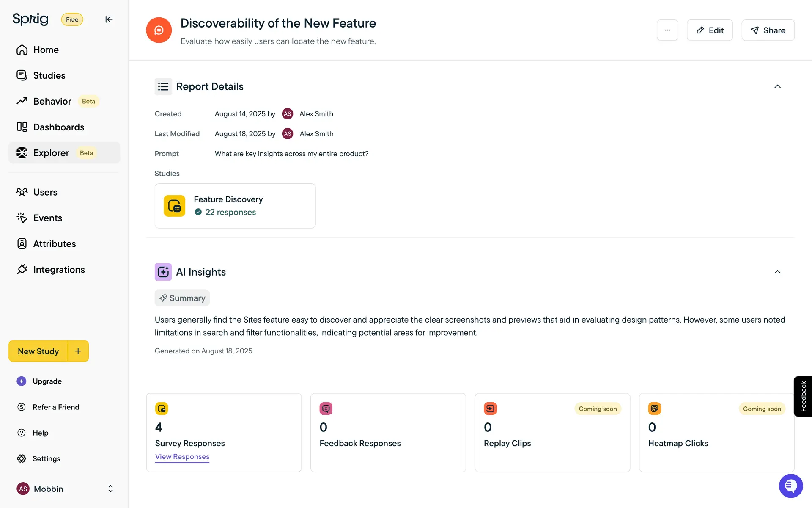Open the Feature Discovery study card
The height and width of the screenshot is (508, 812).
(235, 206)
